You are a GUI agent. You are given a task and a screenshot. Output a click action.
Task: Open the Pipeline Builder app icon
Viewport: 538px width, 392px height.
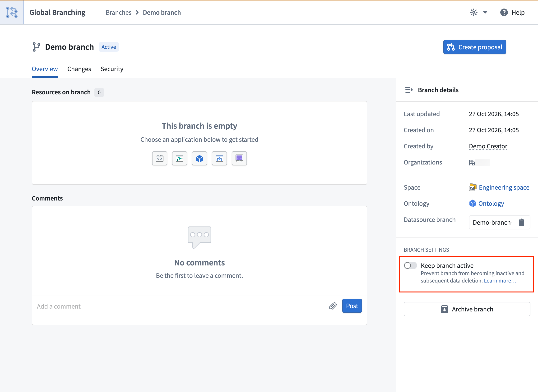pos(180,158)
